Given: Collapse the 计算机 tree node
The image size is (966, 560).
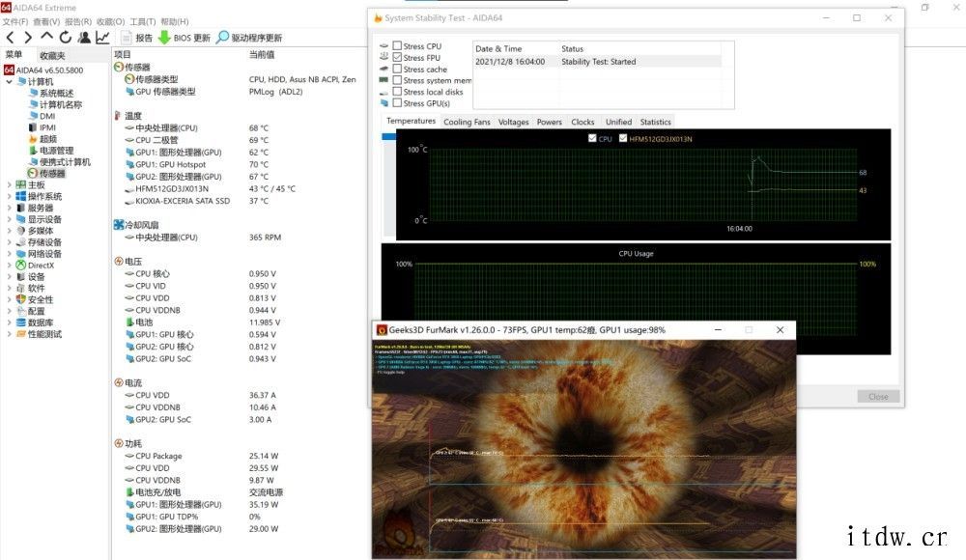Looking at the screenshot, I should click(x=9, y=81).
